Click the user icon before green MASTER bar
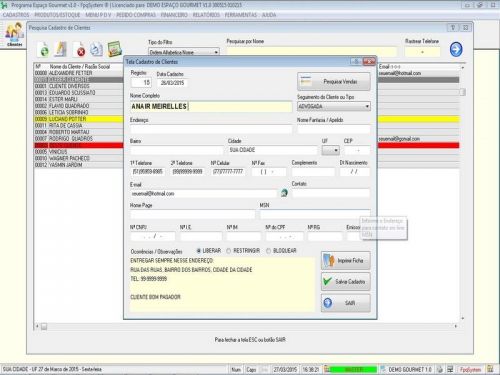Viewport: 500px width, 375px height. (x=327, y=369)
